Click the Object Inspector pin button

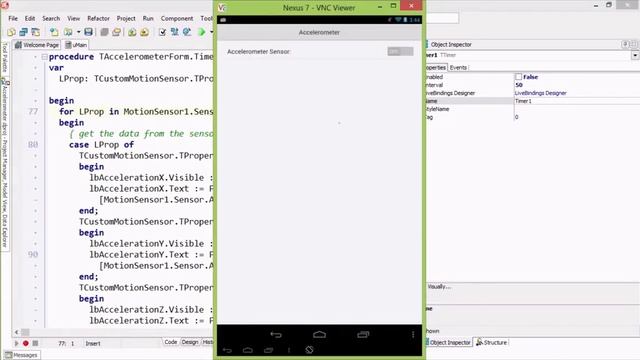[625, 44]
